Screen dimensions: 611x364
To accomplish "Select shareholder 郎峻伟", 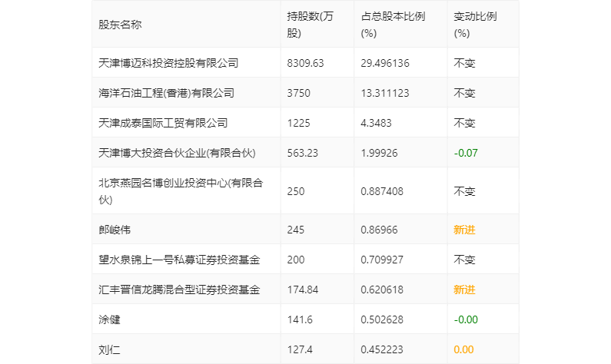I will [x=115, y=230].
